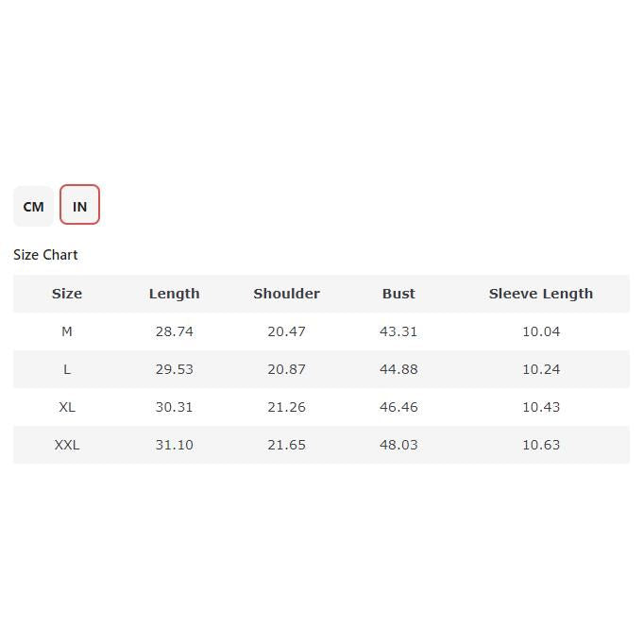
Task: Click the Size Chart heading
Action: [45, 255]
